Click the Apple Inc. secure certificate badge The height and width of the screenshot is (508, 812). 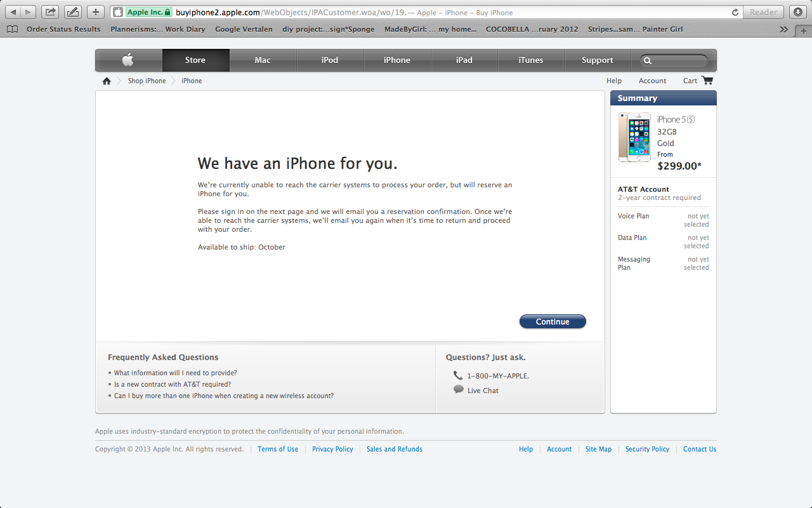[148, 12]
